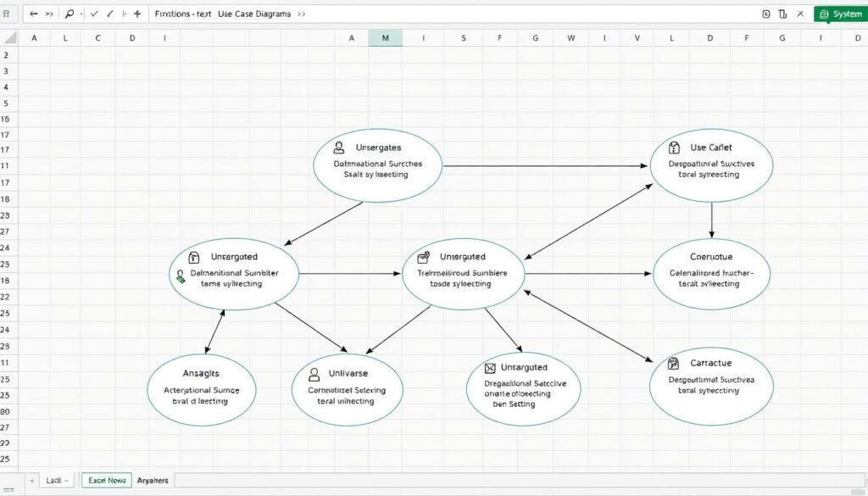Click the horizontal scrollbar beside the sheet tabs
The height and width of the screenshot is (496, 868).
point(518,480)
